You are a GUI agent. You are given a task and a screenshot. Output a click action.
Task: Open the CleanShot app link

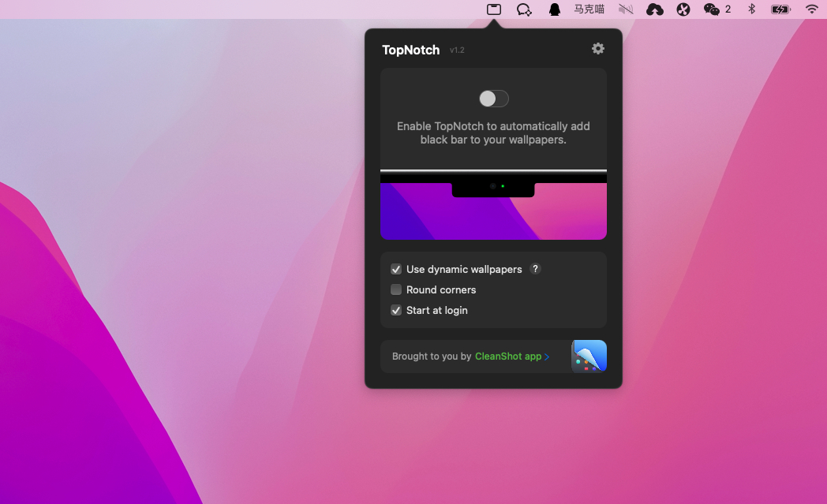pyautogui.click(x=511, y=357)
